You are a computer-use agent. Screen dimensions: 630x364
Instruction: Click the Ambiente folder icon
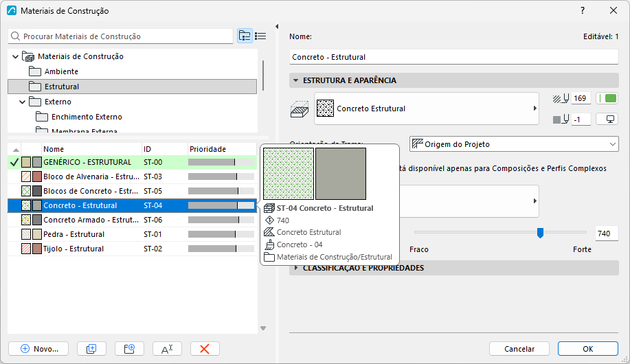(x=35, y=71)
